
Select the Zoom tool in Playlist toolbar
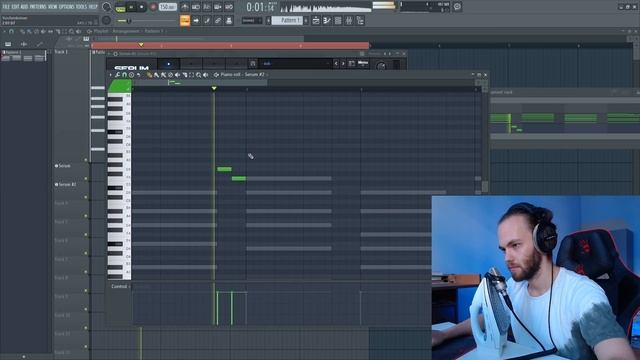pyautogui.click(x=71, y=31)
